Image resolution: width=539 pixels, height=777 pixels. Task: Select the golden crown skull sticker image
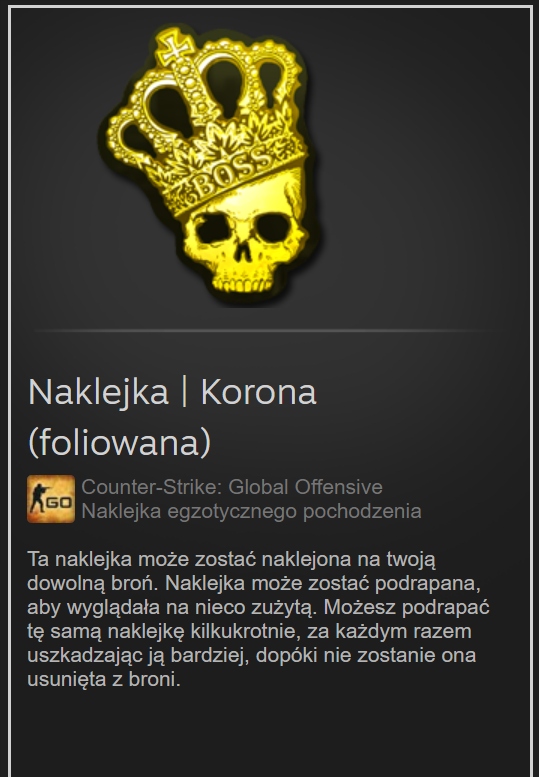click(x=210, y=166)
